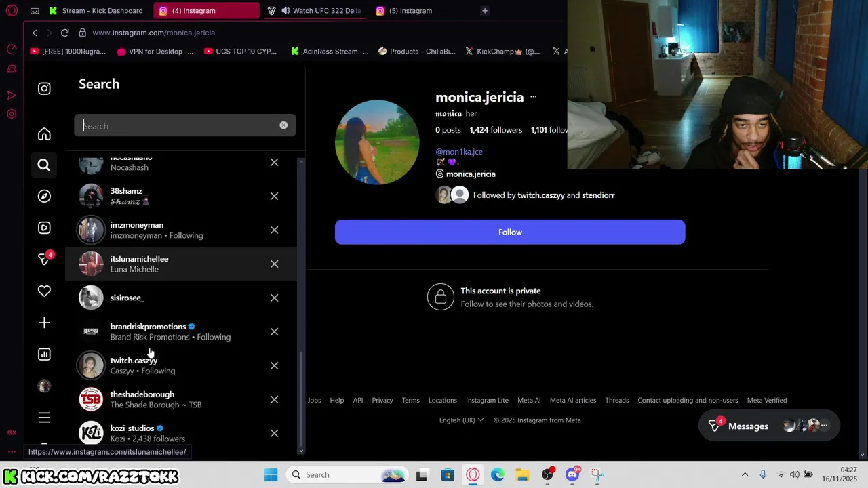
Task: Open Microsoft Edge from taskbar
Action: 497,474
